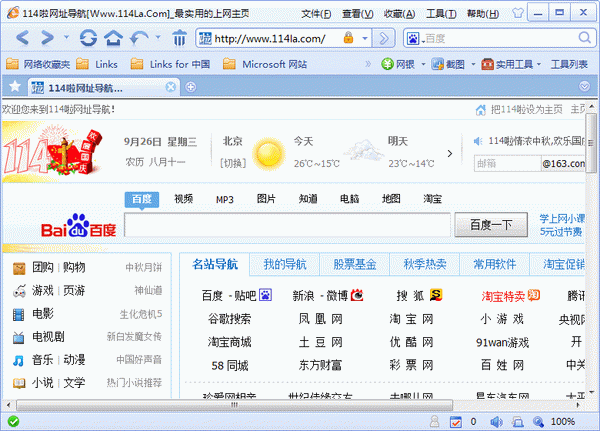Select the 视频 search tab
This screenshot has height=431, width=600.
pyautogui.click(x=184, y=199)
